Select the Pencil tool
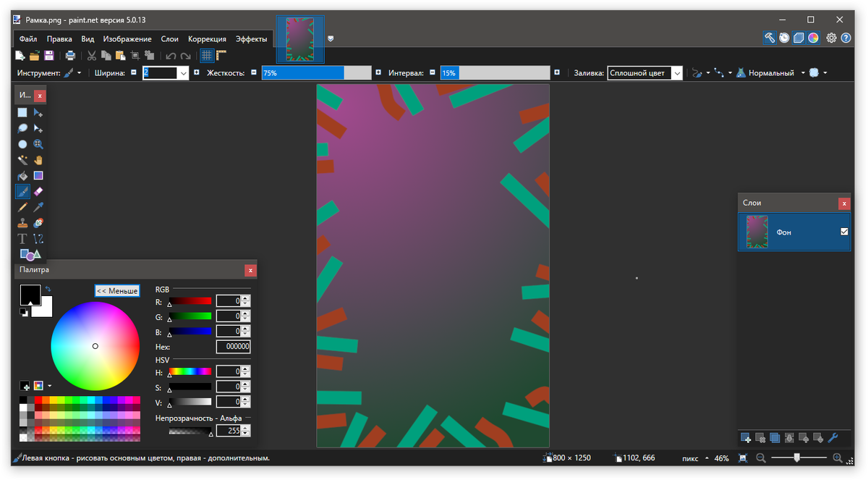Viewport: 868px width, 480px height. (22, 207)
